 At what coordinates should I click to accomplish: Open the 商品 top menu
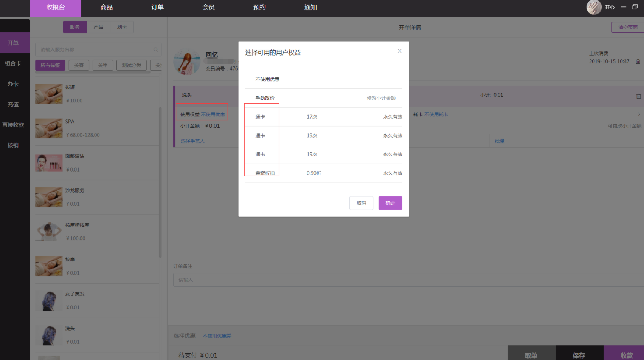point(107,8)
